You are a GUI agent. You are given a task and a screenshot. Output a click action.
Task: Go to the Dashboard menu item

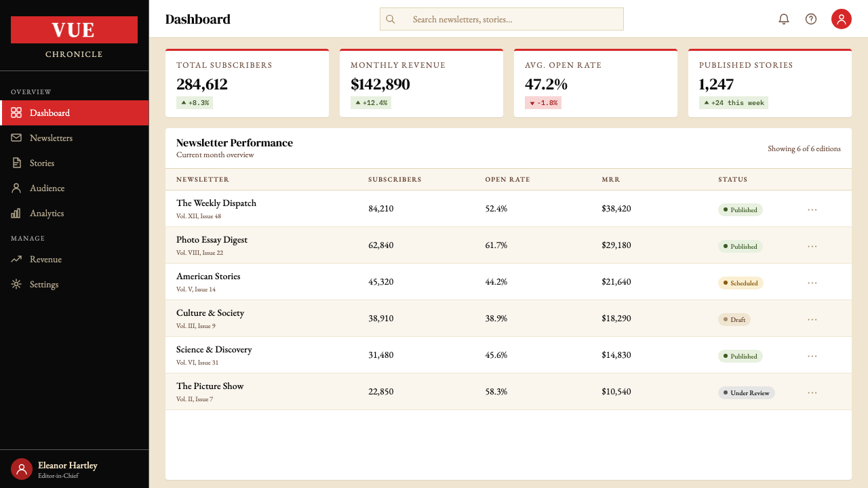[75, 113]
